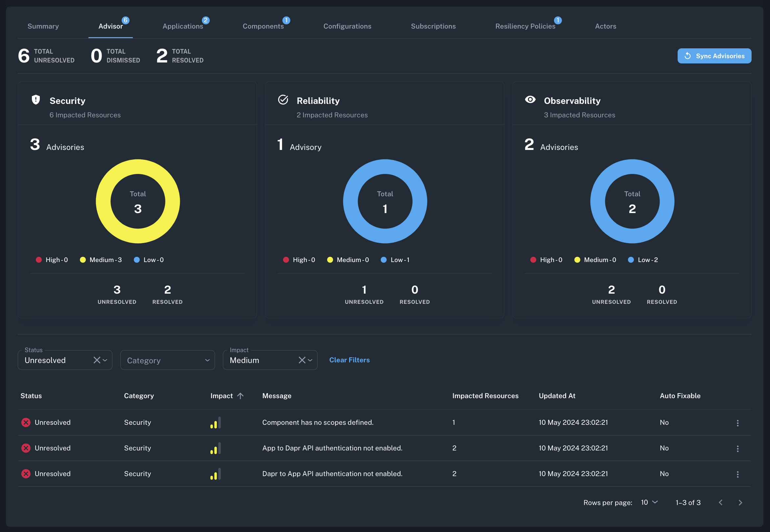Click medium impact bars icon on 'Dapr to App API' row

click(x=215, y=473)
